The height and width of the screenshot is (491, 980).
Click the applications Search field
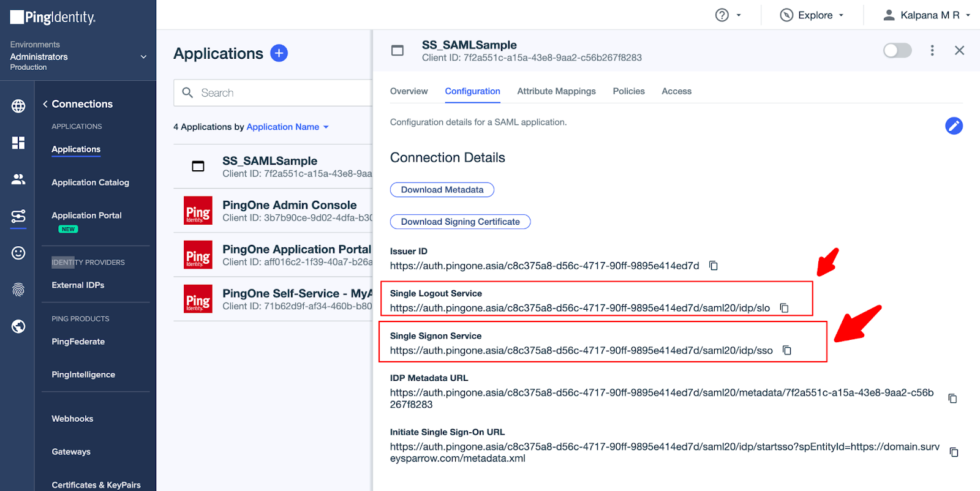point(273,92)
